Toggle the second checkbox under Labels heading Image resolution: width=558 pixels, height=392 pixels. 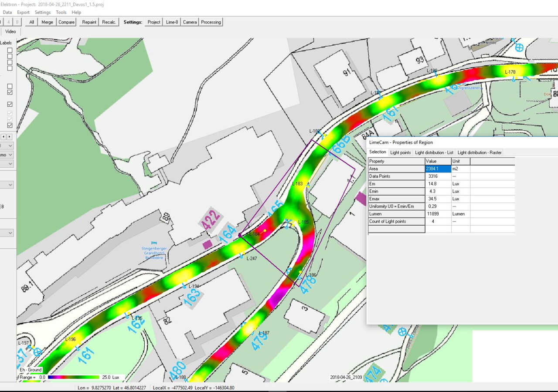[10, 56]
